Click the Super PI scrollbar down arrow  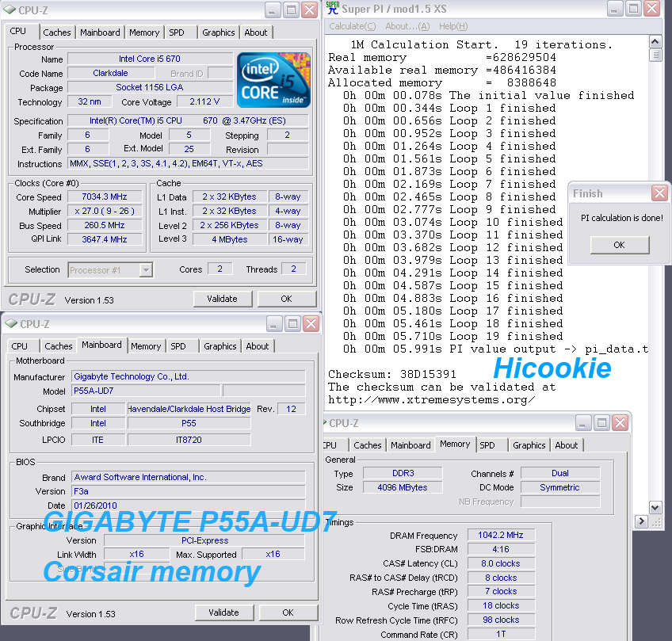pos(655,507)
